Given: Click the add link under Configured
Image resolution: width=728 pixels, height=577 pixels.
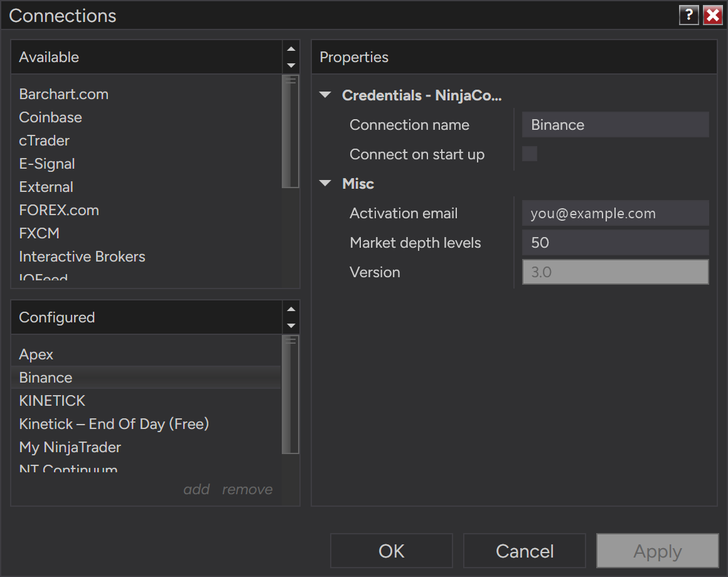Looking at the screenshot, I should click(x=196, y=489).
